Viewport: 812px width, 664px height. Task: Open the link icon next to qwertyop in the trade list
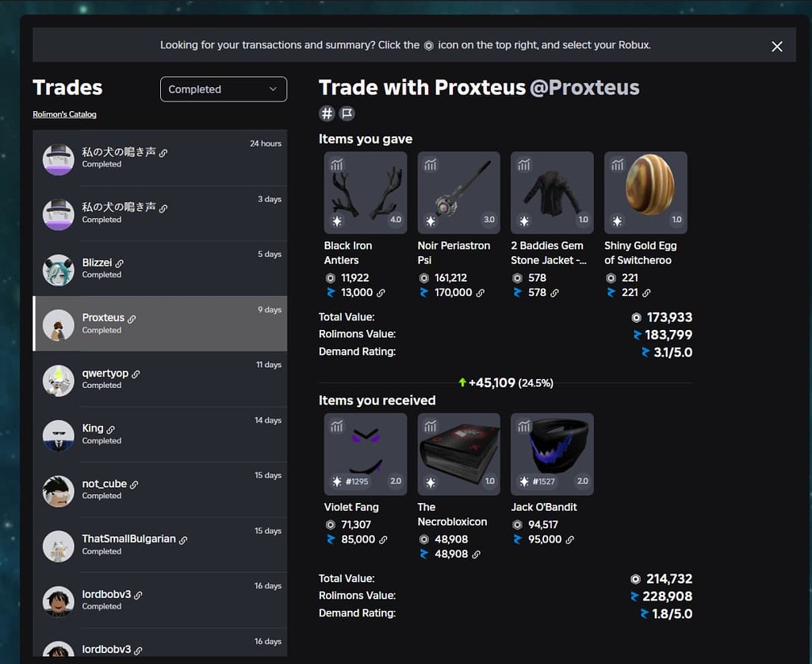(136, 374)
